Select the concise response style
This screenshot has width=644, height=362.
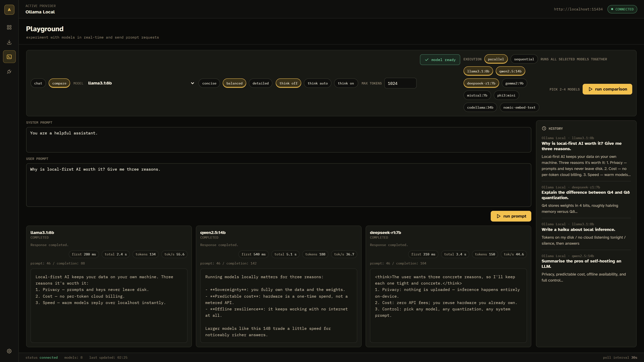pos(209,83)
